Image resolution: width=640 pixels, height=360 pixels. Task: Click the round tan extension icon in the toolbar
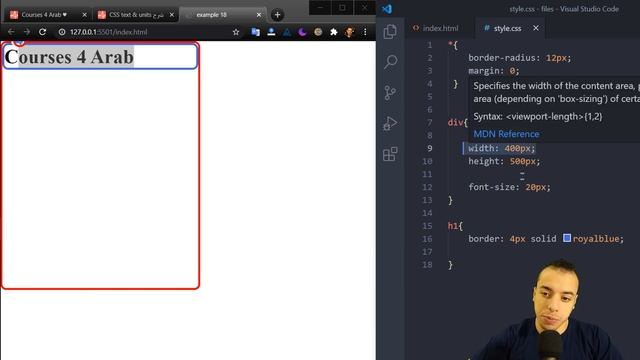[318, 32]
